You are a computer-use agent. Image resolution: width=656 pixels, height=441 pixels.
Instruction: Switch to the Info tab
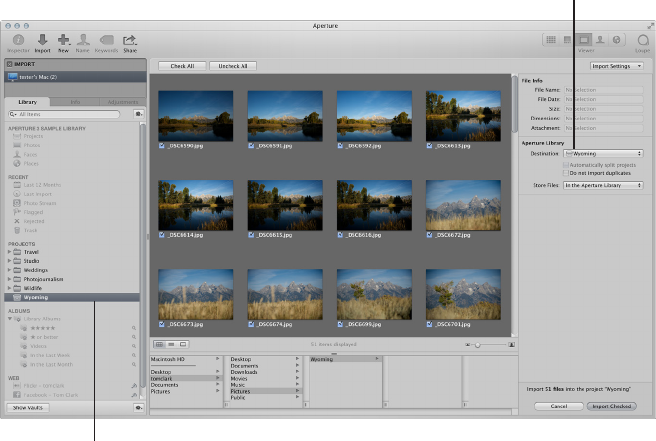(x=76, y=102)
